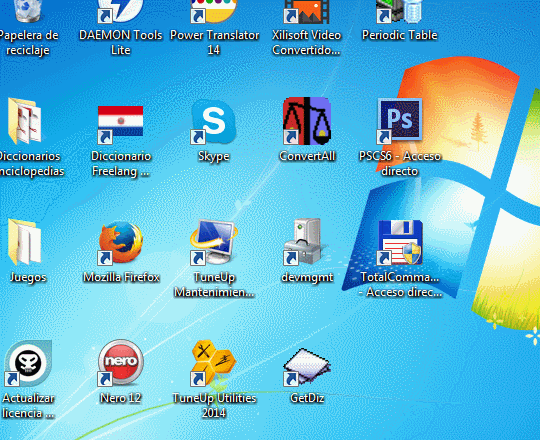Launch the Nero 12 shortcut
The image size is (540, 440).
[120, 363]
